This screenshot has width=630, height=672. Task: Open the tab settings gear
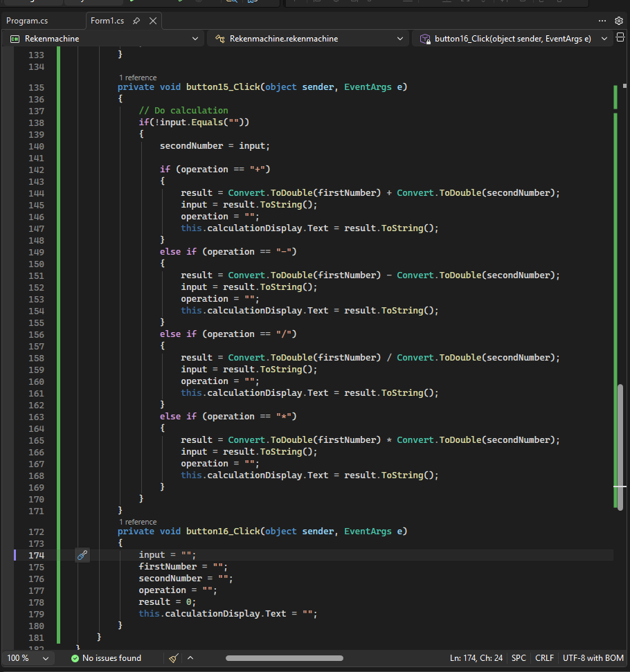(x=619, y=21)
